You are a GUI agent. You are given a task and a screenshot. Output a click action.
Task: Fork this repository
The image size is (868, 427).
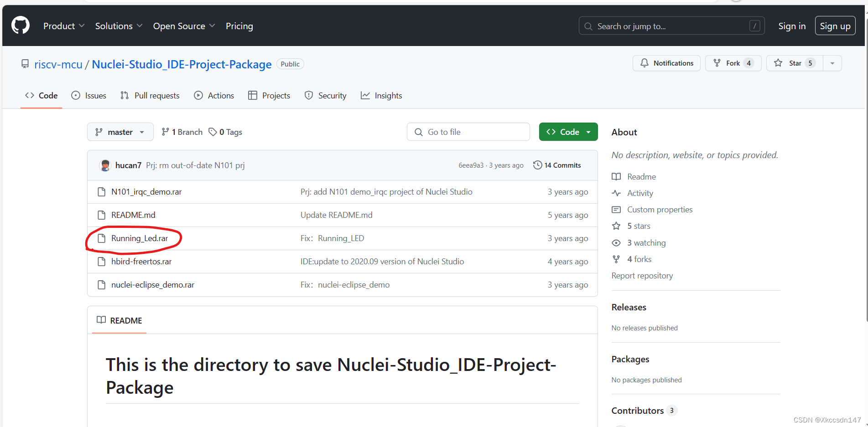tap(733, 63)
